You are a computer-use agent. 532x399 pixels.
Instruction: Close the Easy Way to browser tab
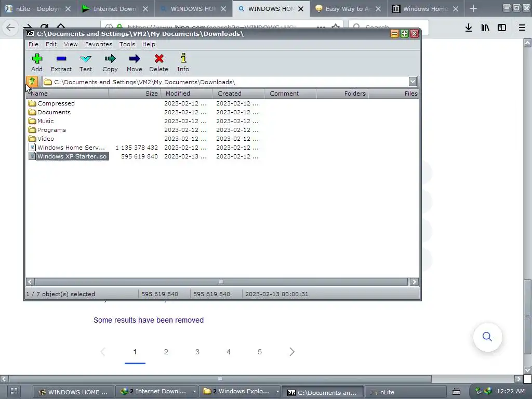click(378, 9)
